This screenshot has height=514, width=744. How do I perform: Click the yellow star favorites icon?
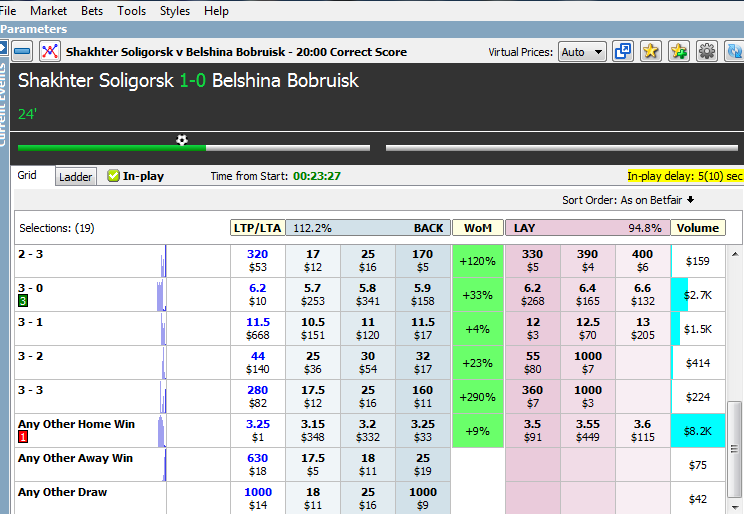(x=651, y=51)
